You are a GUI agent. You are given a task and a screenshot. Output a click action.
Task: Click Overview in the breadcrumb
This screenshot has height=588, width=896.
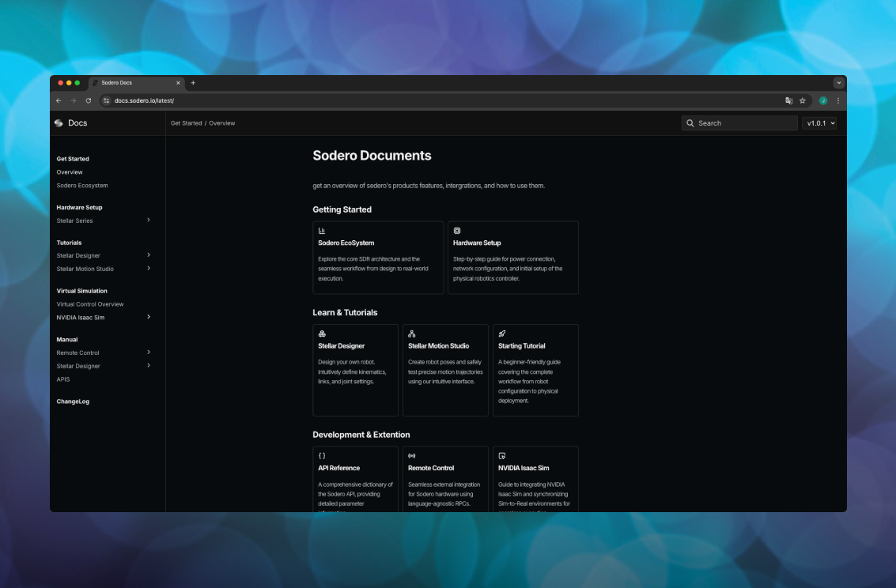pos(222,123)
